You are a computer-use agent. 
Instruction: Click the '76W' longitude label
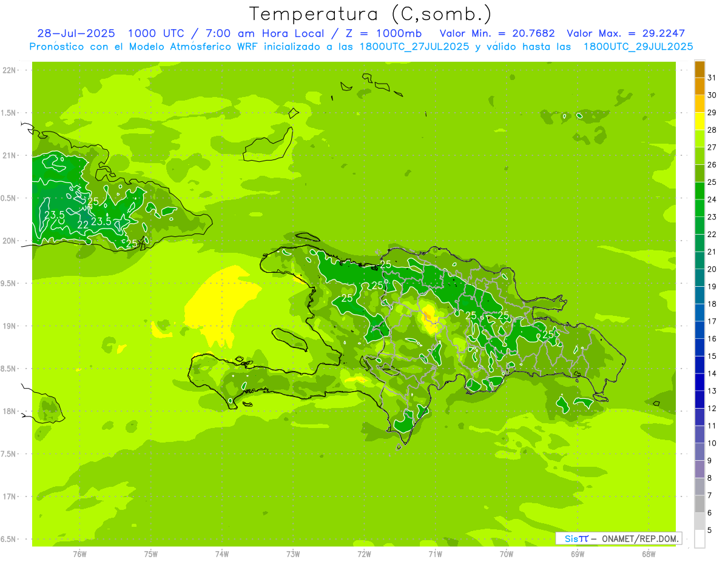[x=79, y=554]
